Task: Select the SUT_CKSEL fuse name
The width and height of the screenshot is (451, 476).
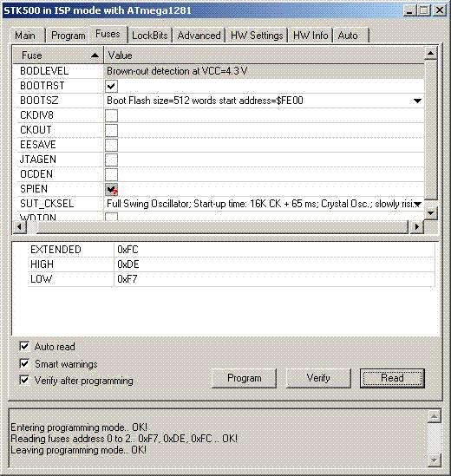Action: click(47, 204)
